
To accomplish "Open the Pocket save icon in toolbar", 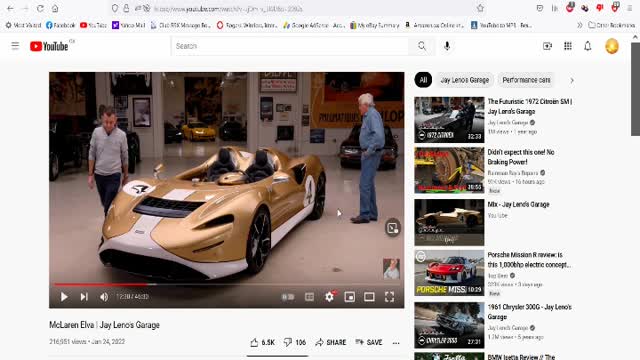I will click(540, 8).
